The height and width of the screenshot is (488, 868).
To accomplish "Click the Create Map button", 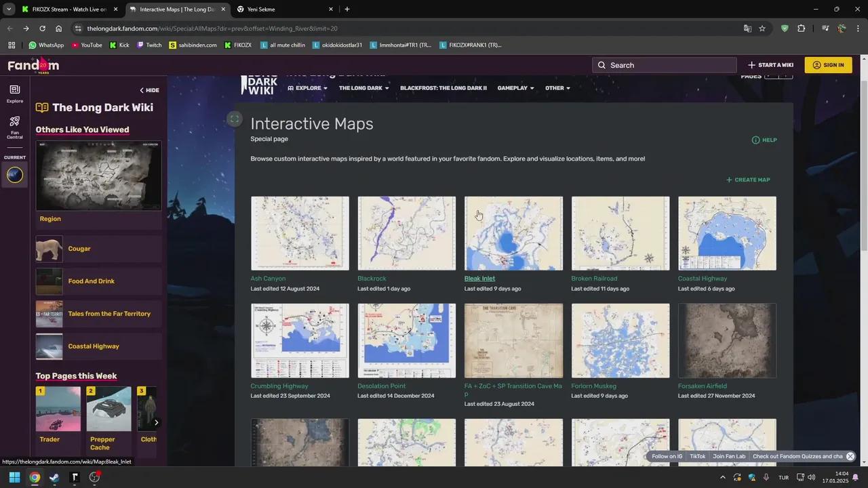I will (x=748, y=180).
